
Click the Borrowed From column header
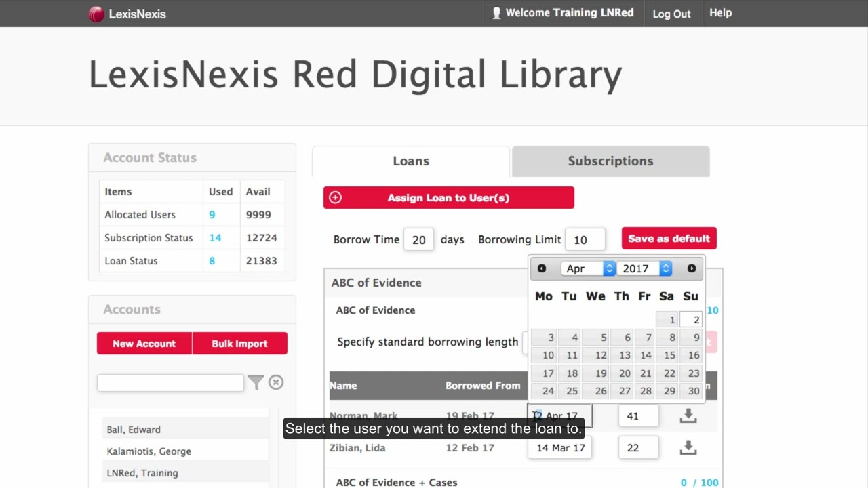tap(483, 386)
